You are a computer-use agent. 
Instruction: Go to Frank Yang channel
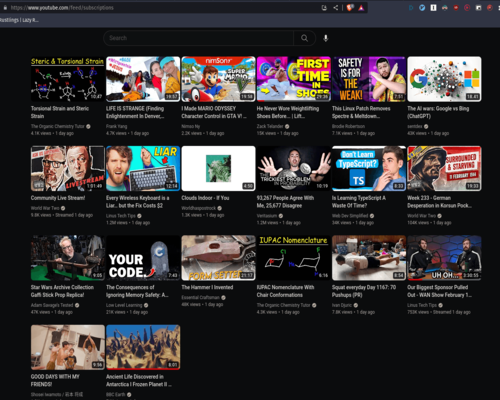point(117,126)
